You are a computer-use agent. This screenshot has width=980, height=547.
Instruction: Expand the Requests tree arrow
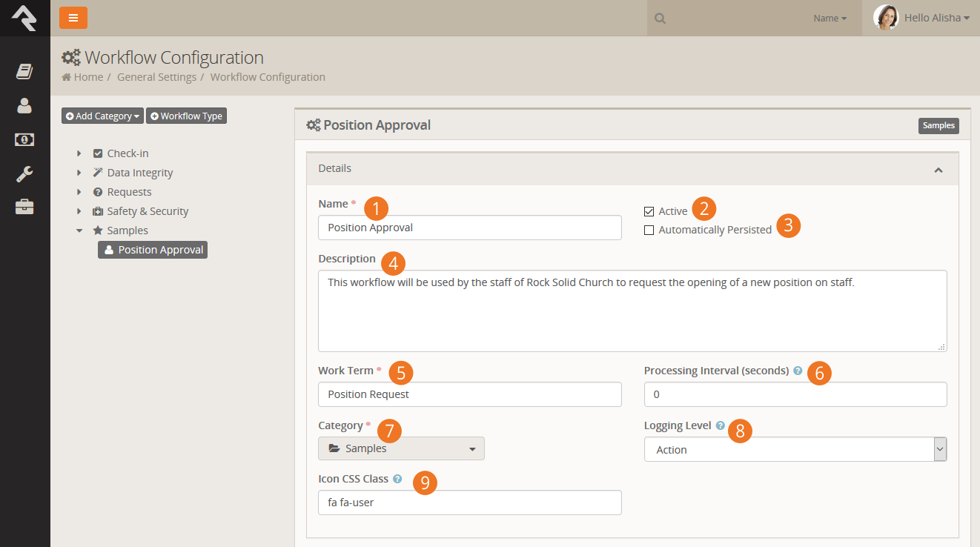click(x=79, y=192)
